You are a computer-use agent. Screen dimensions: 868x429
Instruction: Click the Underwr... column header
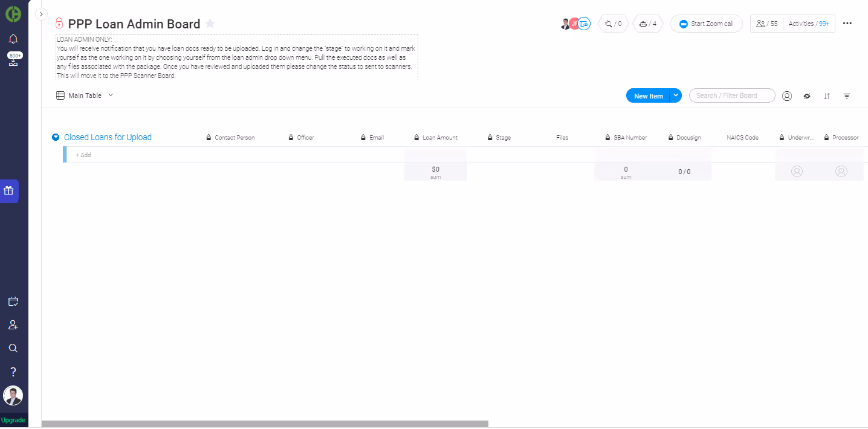pos(801,138)
